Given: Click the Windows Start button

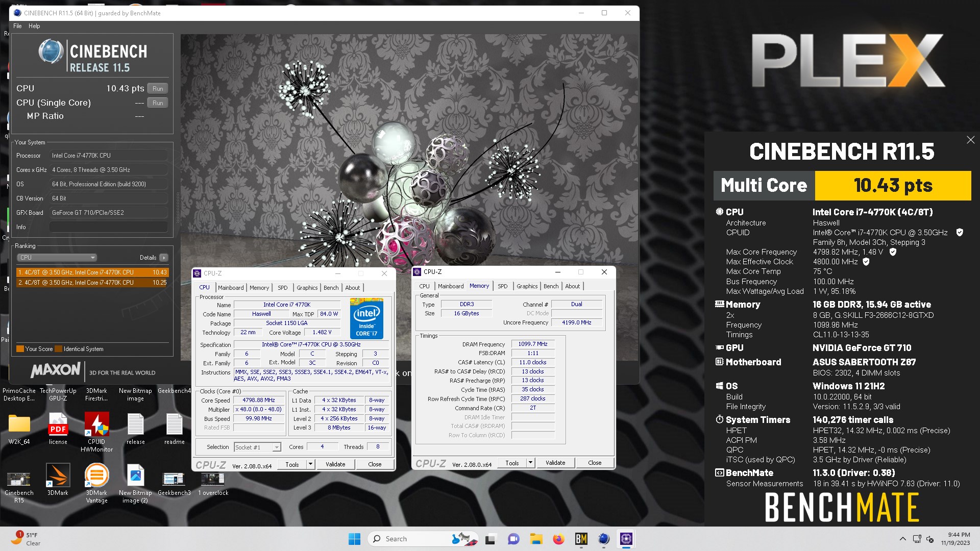Looking at the screenshot, I should tap(354, 539).
